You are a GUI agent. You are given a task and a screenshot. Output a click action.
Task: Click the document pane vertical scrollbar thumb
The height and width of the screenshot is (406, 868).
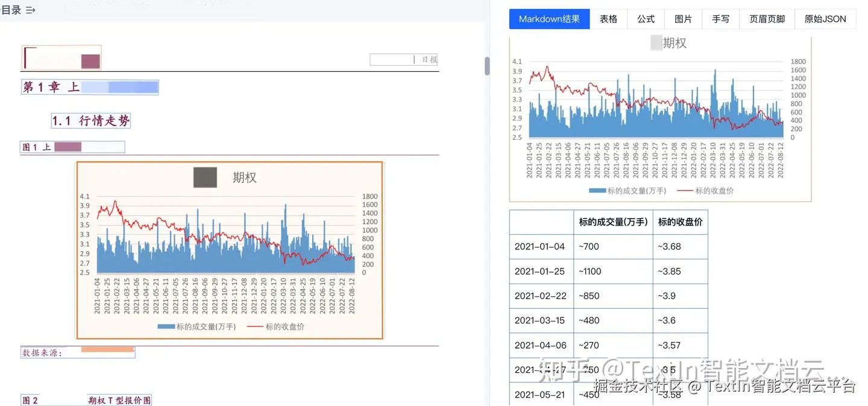487,66
